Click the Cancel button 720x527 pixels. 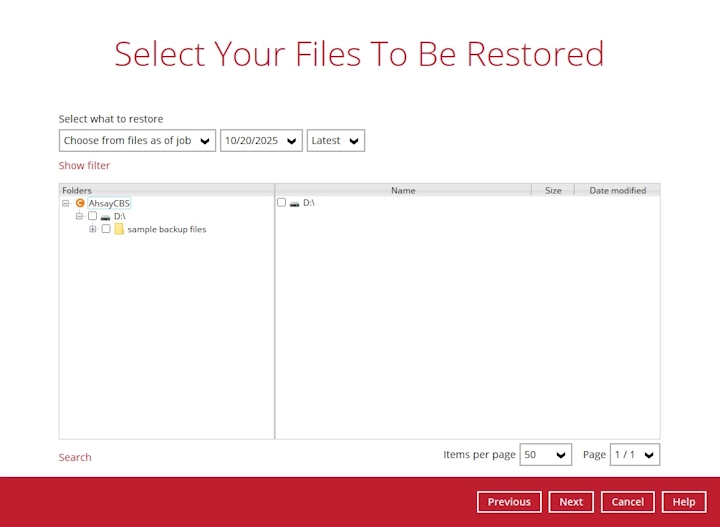point(628,502)
